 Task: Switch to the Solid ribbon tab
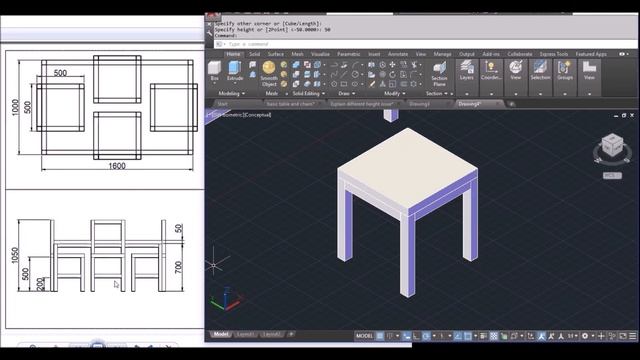click(x=254, y=54)
